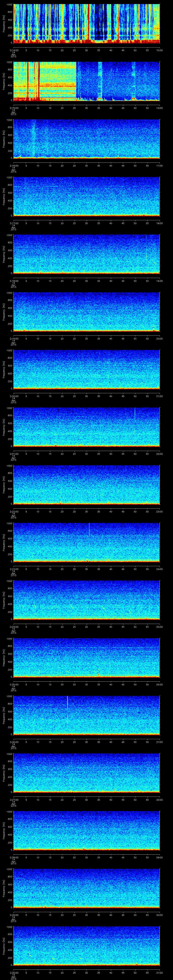Click the 20:00 end time label
Image resolution: width=173 pixels, height=980 pixels.
point(159,339)
